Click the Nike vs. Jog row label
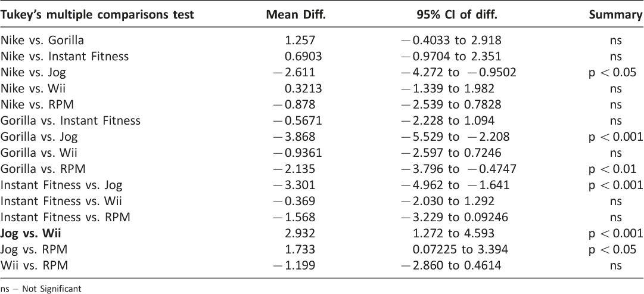This screenshot has width=644, height=294. pos(33,72)
